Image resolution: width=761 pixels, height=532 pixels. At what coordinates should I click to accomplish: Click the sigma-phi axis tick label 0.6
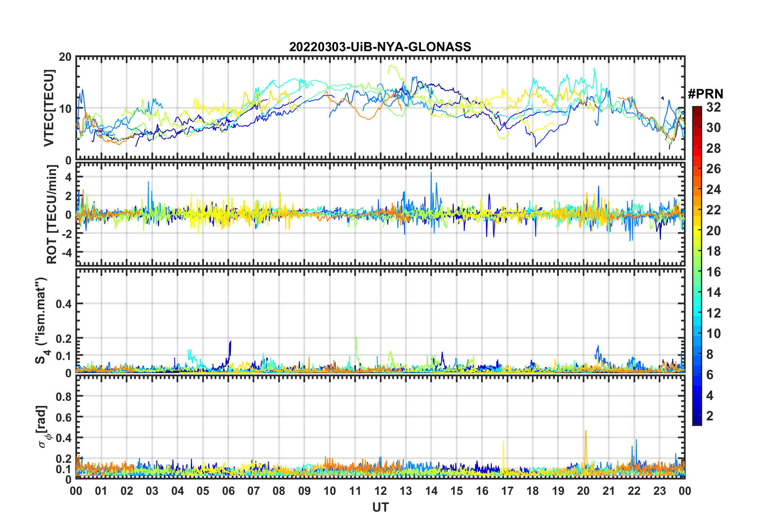[x=64, y=417]
